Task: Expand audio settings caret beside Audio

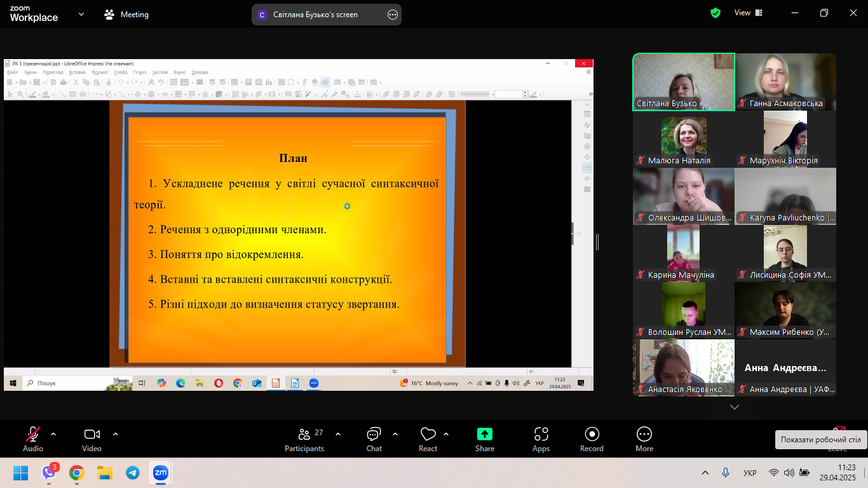Action: [53, 435]
